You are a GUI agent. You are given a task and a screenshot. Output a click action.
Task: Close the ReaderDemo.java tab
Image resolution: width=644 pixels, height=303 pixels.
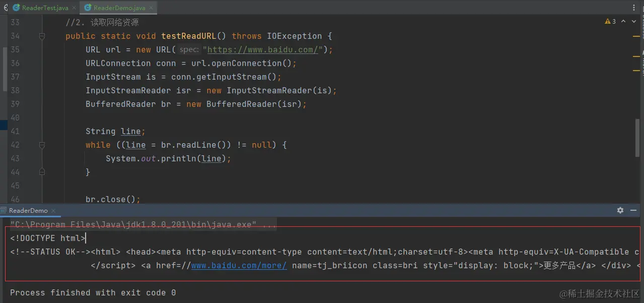point(151,8)
